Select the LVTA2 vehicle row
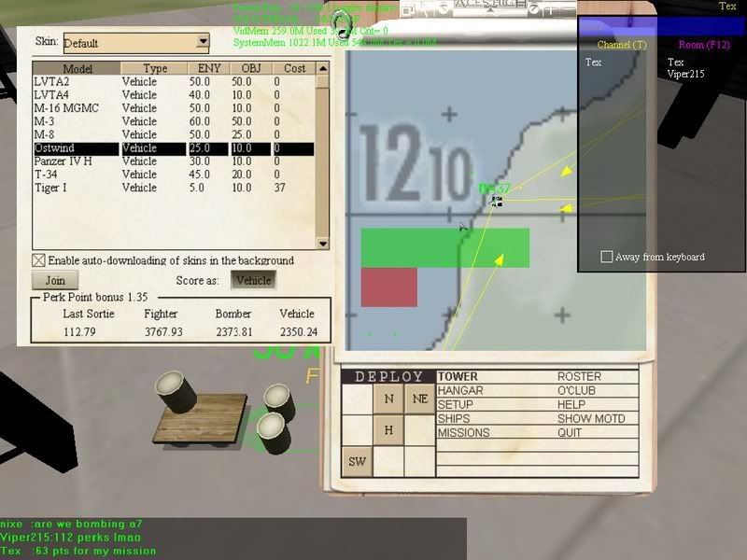 click(174, 82)
